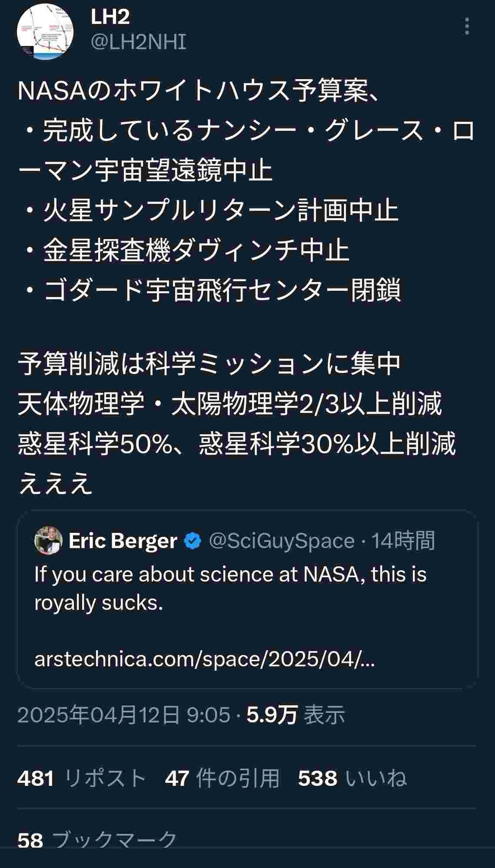
Task: Open the LH2 display name profile
Action: 110,17
